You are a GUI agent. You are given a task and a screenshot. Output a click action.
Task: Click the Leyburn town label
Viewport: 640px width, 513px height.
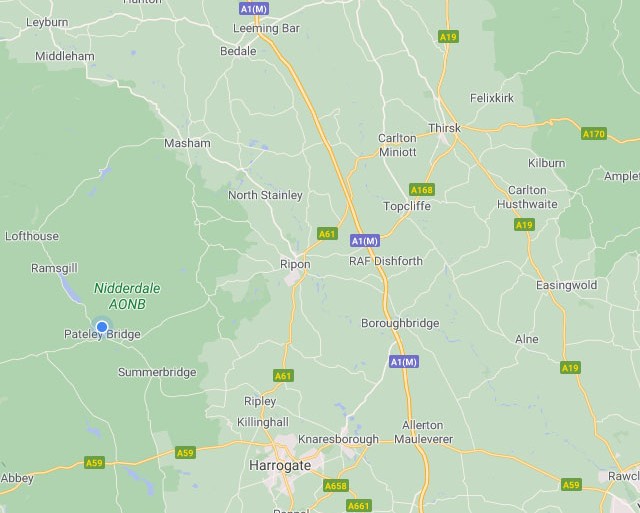click(47, 22)
